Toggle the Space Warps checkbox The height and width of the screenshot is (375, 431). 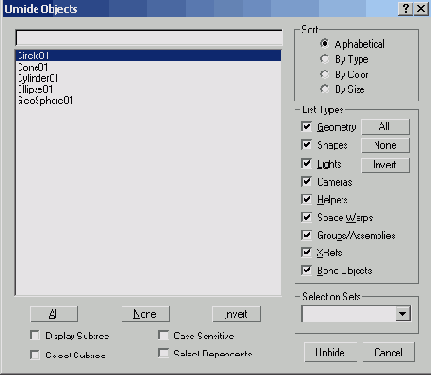pyautogui.click(x=306, y=217)
